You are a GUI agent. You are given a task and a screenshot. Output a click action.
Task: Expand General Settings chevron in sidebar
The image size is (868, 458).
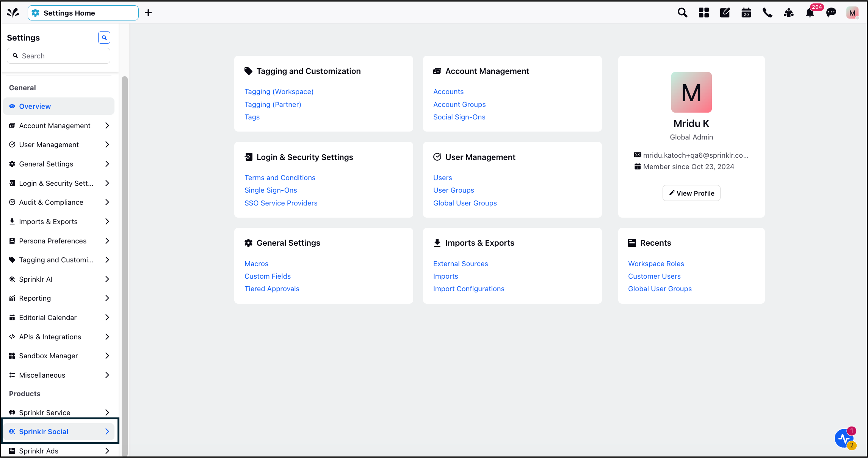click(x=107, y=164)
